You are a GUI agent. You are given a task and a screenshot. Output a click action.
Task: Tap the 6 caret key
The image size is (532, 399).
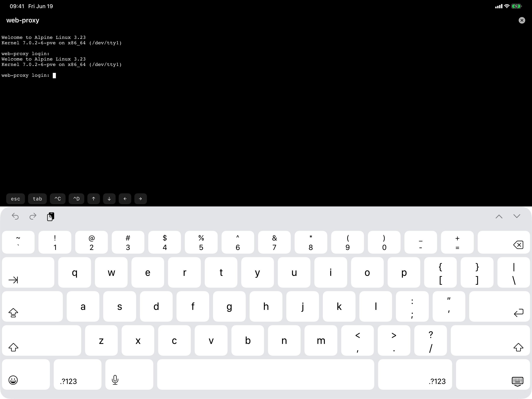point(238,242)
